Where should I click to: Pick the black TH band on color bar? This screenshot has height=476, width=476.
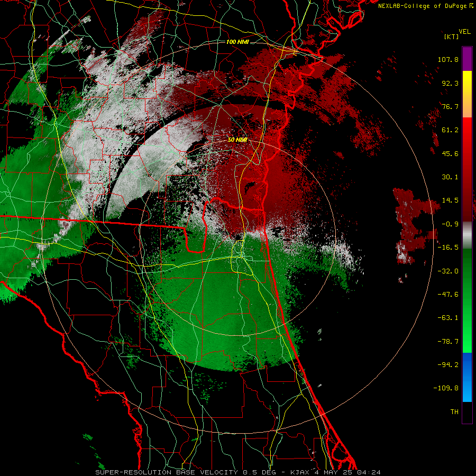pos(467,412)
